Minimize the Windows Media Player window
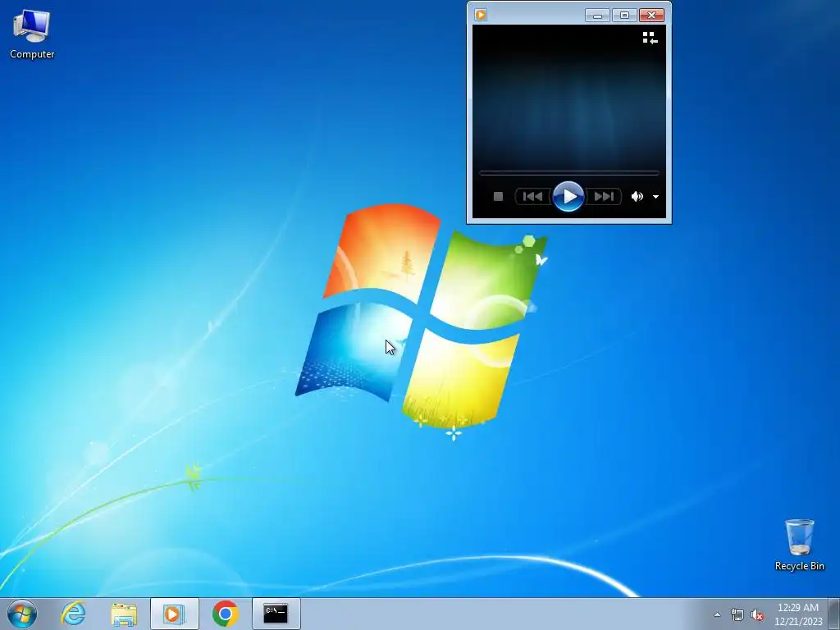 click(597, 15)
